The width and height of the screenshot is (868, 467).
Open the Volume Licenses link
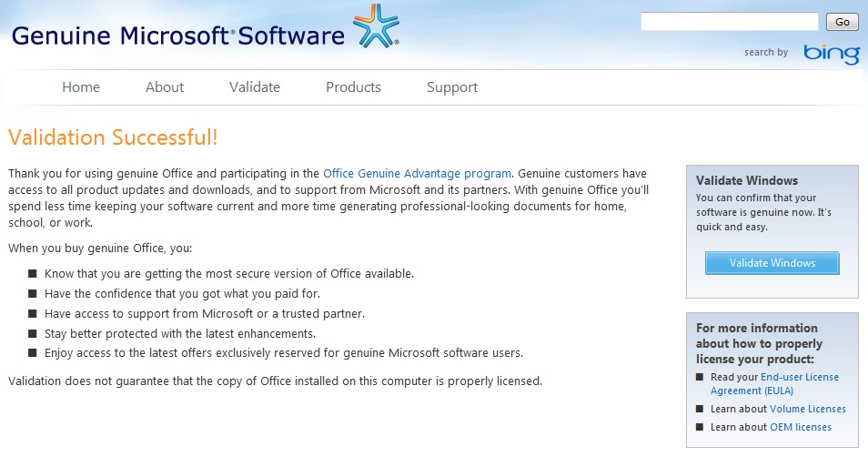808,409
